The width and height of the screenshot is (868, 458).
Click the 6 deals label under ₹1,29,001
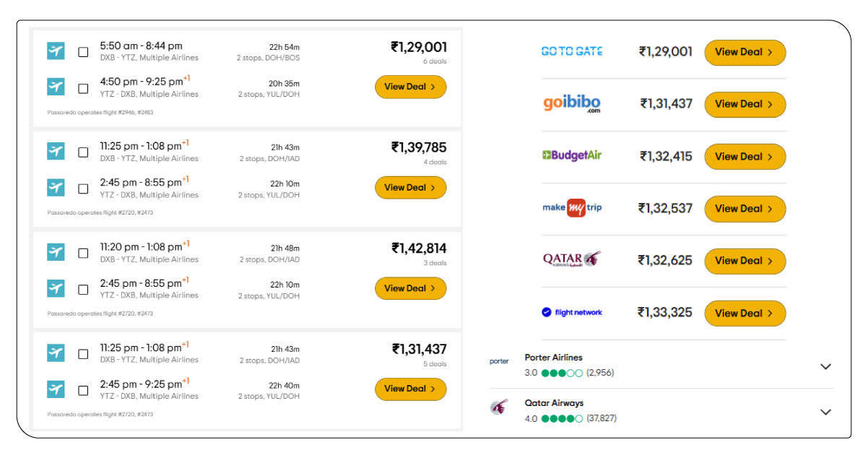(x=434, y=61)
